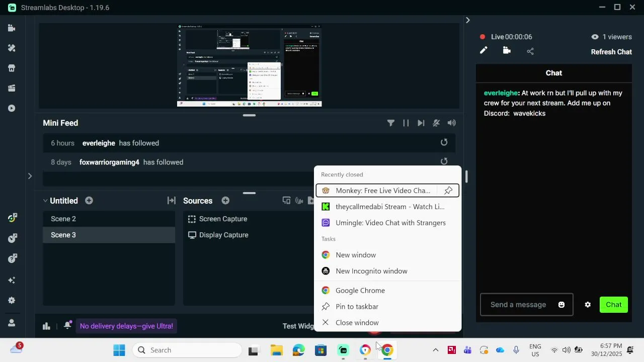Reopen Monkey: Free Live Video Chat

point(377,191)
